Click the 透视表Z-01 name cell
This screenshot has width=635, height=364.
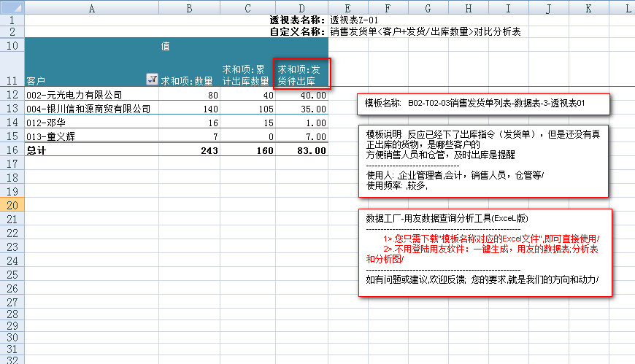354,20
